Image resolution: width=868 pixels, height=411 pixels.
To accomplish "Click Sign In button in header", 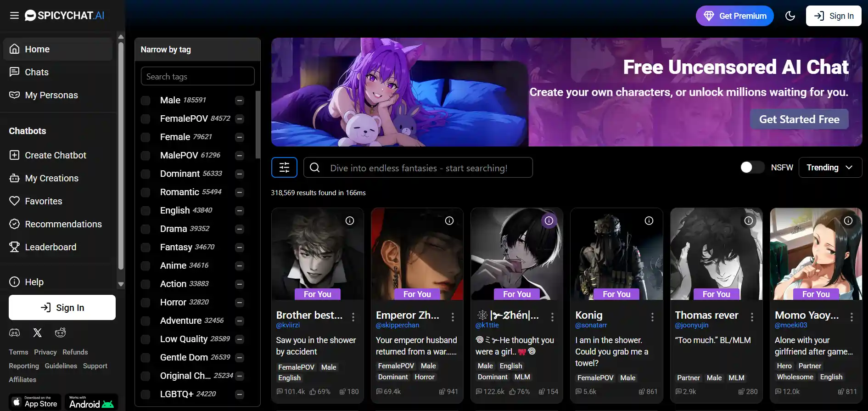I will (x=834, y=16).
